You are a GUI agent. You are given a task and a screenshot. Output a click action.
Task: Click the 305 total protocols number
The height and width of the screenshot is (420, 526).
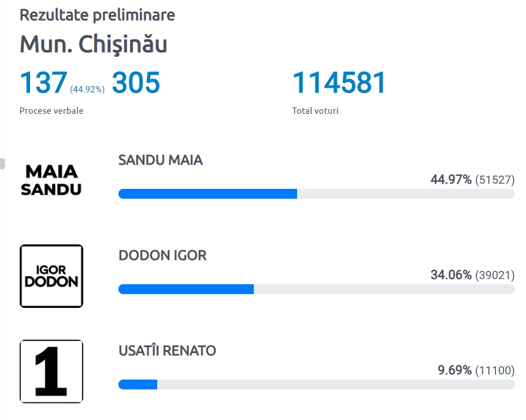point(136,83)
